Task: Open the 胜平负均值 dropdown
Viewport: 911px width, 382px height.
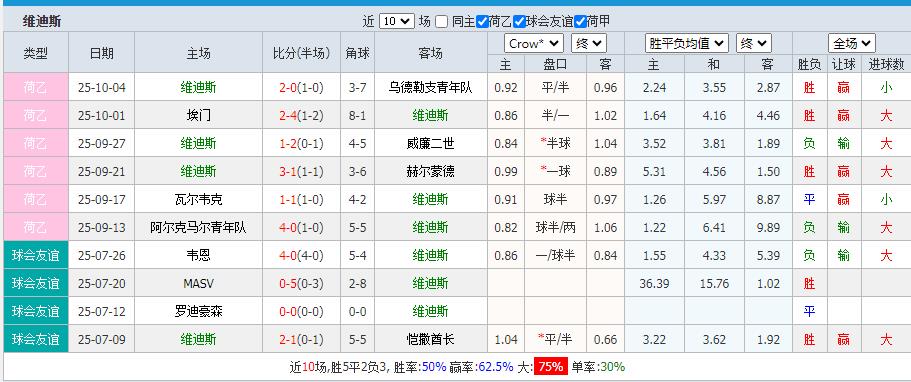Action: [687, 44]
